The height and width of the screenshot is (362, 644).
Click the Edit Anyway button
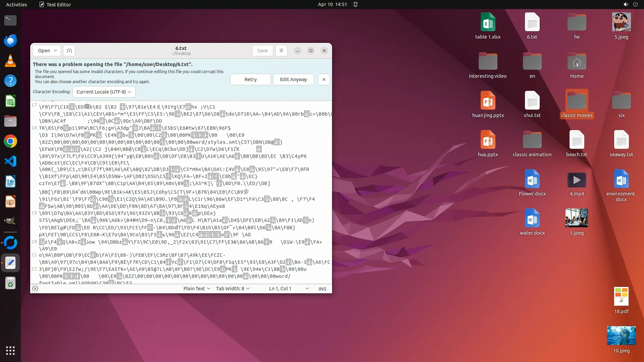[293, 79]
